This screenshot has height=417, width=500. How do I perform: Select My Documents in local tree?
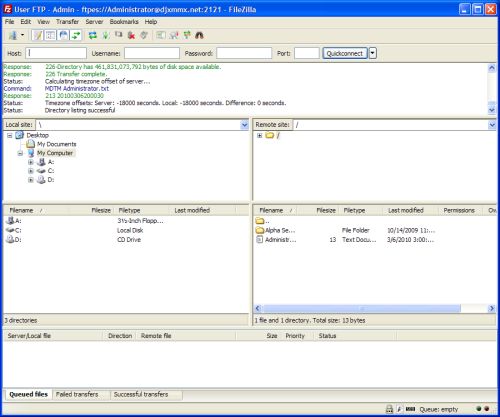pyautogui.click(x=56, y=144)
